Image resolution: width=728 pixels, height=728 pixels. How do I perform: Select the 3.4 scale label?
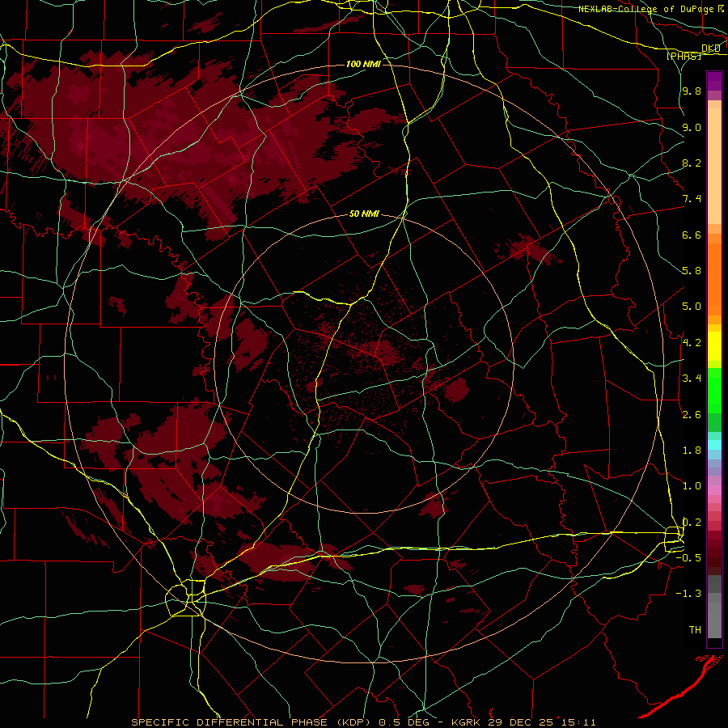692,379
